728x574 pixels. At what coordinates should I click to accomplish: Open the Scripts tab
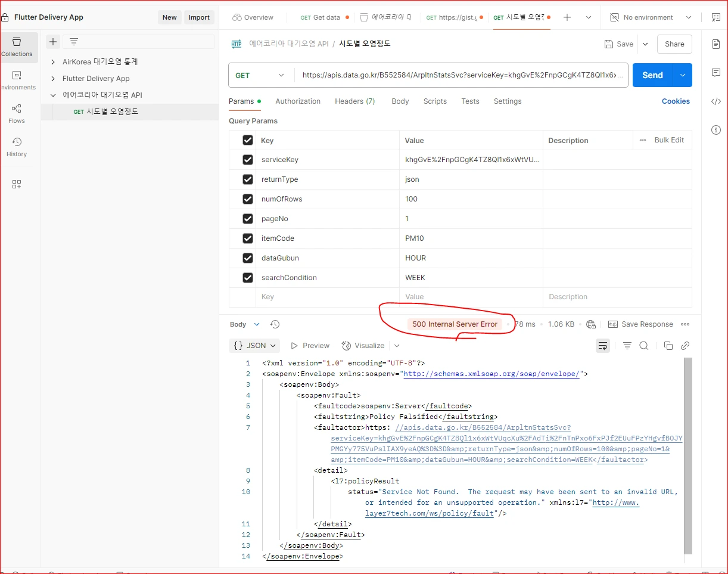pyautogui.click(x=435, y=101)
